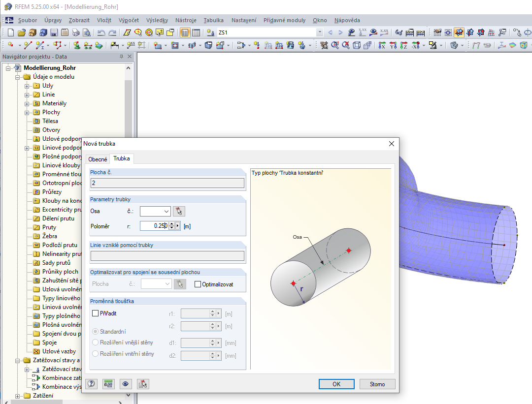The image size is (532, 404).
Task: Go to previous load case arrow
Action: (330, 32)
